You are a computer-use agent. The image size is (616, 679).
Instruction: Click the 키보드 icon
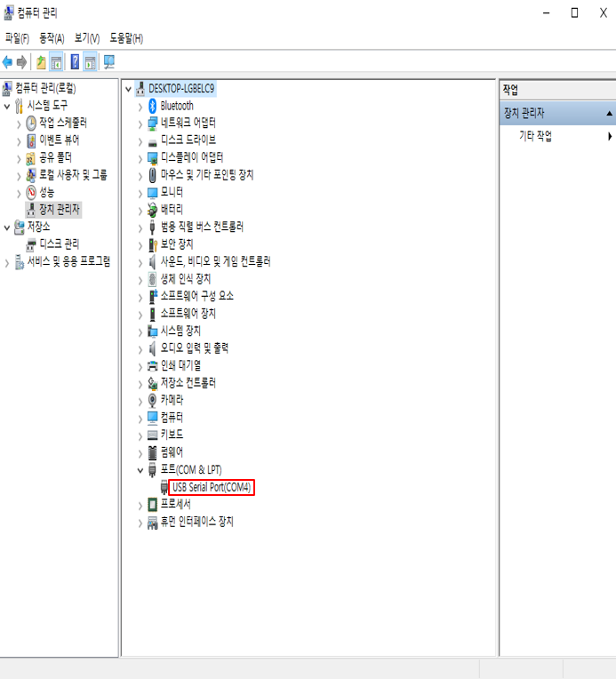[x=153, y=435]
